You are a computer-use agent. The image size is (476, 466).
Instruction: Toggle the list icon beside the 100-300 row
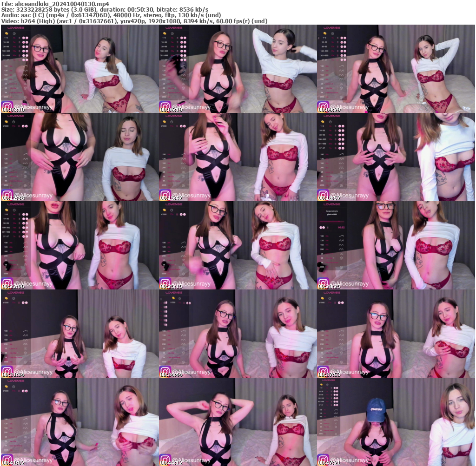20,51
